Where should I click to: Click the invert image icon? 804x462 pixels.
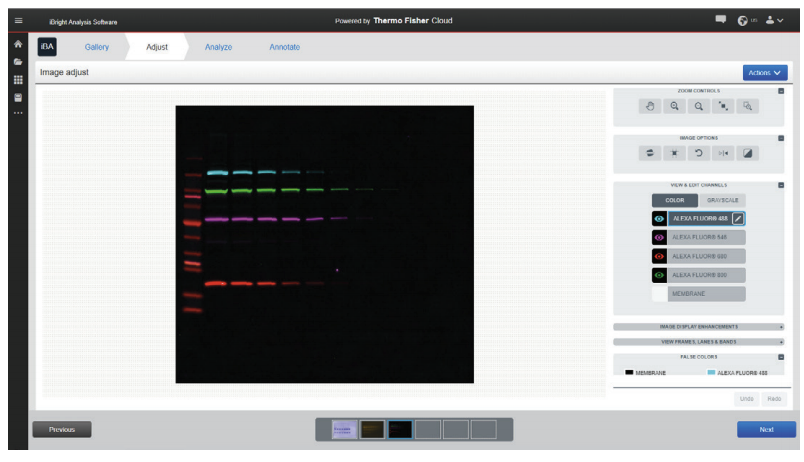coord(746,153)
